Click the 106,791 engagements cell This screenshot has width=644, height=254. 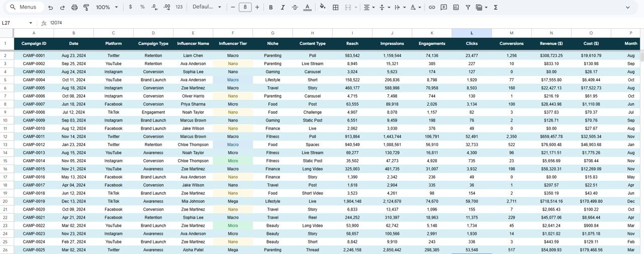432,137
